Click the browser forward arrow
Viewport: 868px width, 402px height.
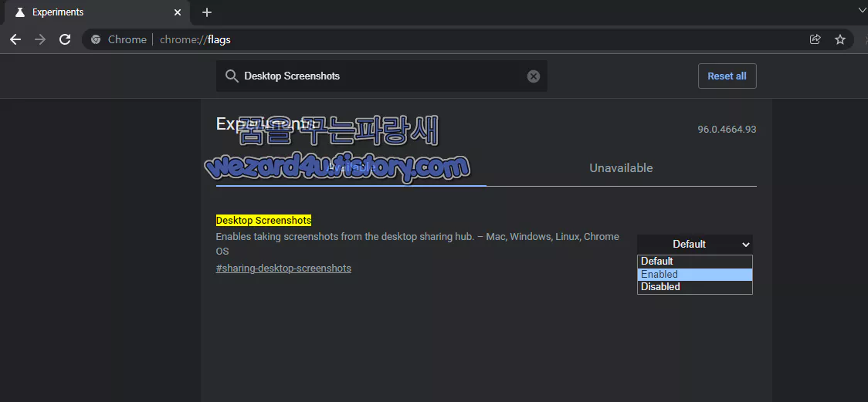pyautogui.click(x=40, y=39)
